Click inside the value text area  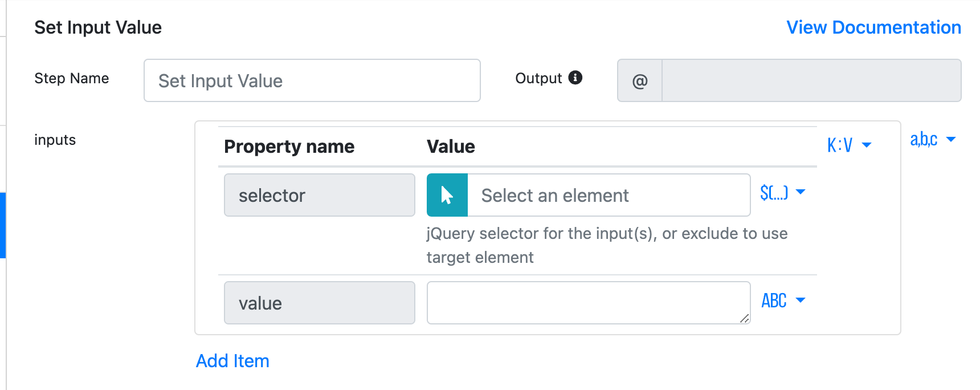(x=587, y=303)
